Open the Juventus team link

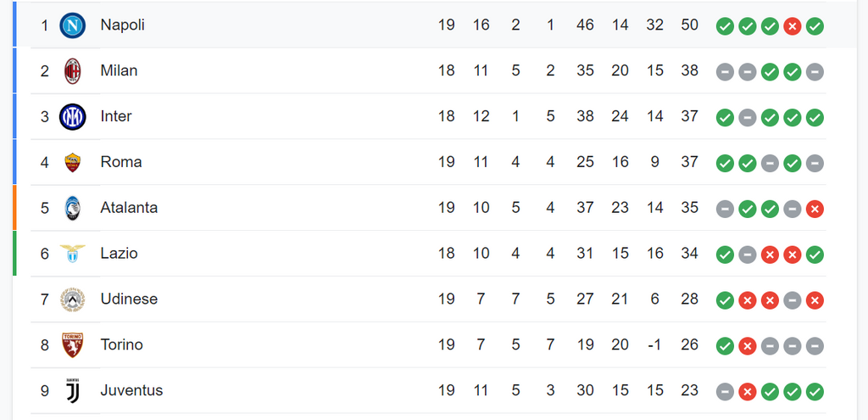click(131, 390)
